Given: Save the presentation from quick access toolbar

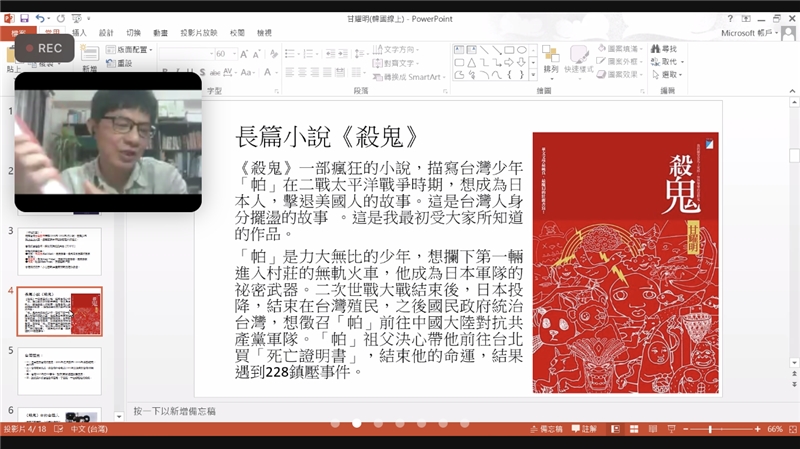Looking at the screenshot, I should 24,18.
